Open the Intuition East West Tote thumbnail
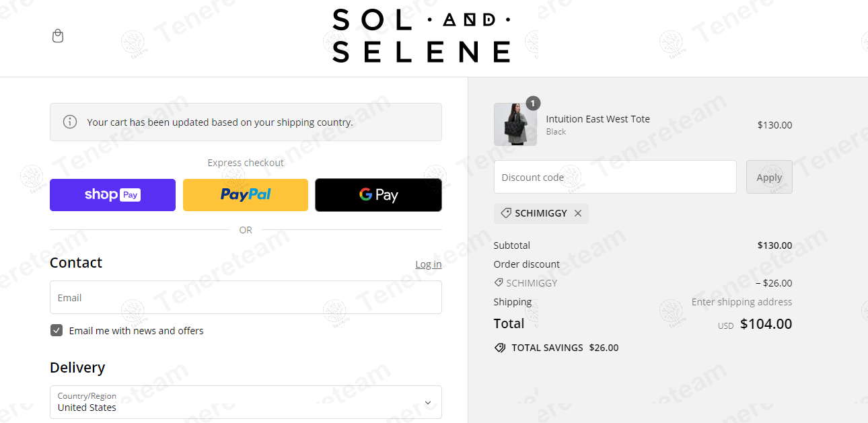Screen dimensions: 868x423 [515, 124]
